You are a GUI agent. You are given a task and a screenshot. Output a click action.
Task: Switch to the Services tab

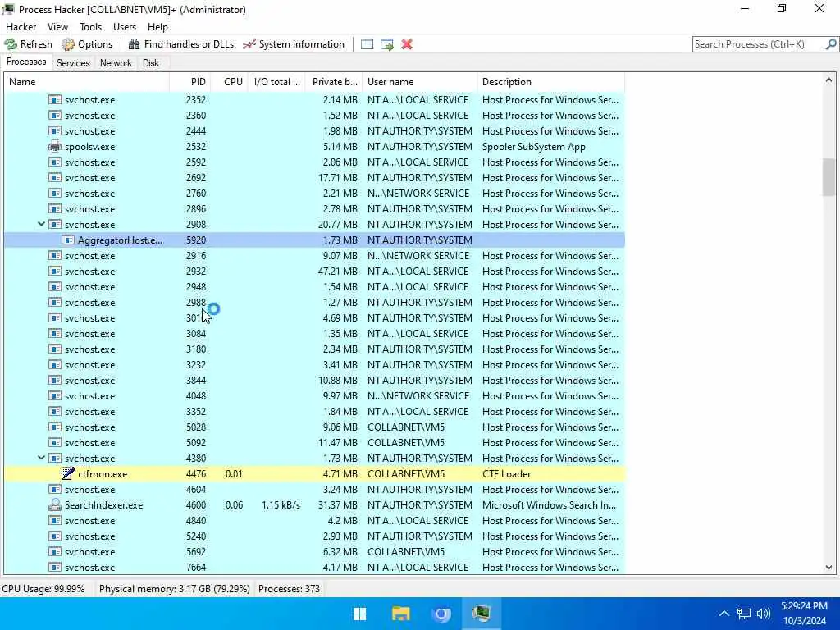73,62
